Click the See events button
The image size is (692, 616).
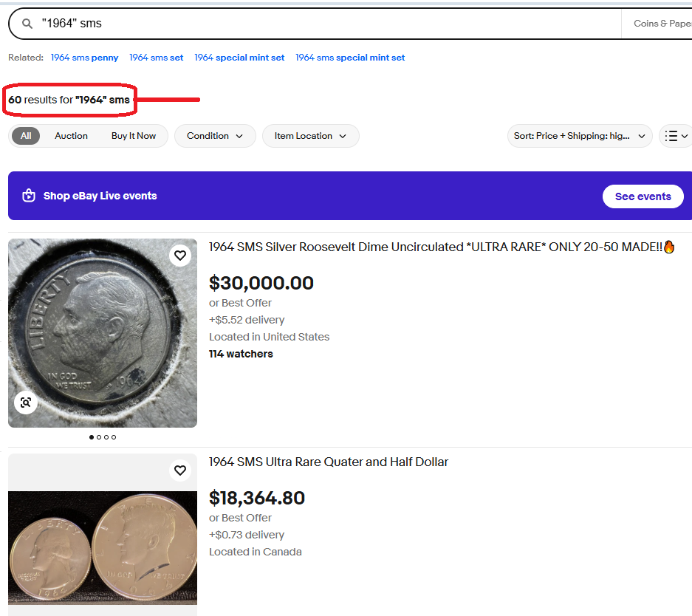pos(643,196)
